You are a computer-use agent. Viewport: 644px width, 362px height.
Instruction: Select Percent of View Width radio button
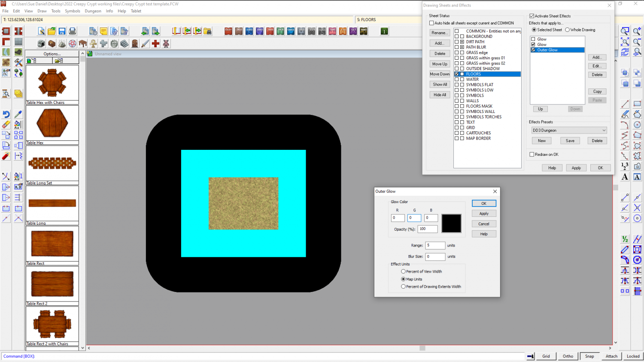click(403, 271)
